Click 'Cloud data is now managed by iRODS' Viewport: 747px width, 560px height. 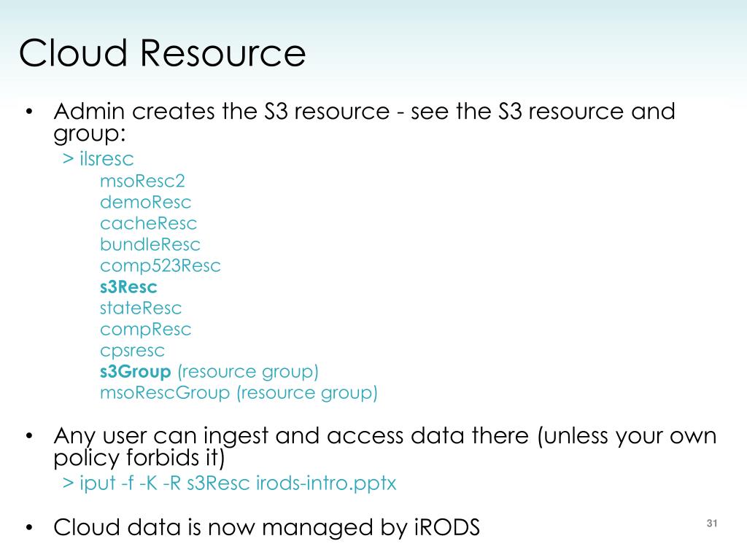(x=267, y=527)
